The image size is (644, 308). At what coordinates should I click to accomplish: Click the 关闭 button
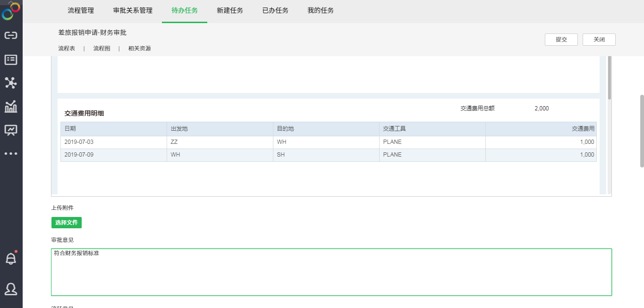[599, 40]
